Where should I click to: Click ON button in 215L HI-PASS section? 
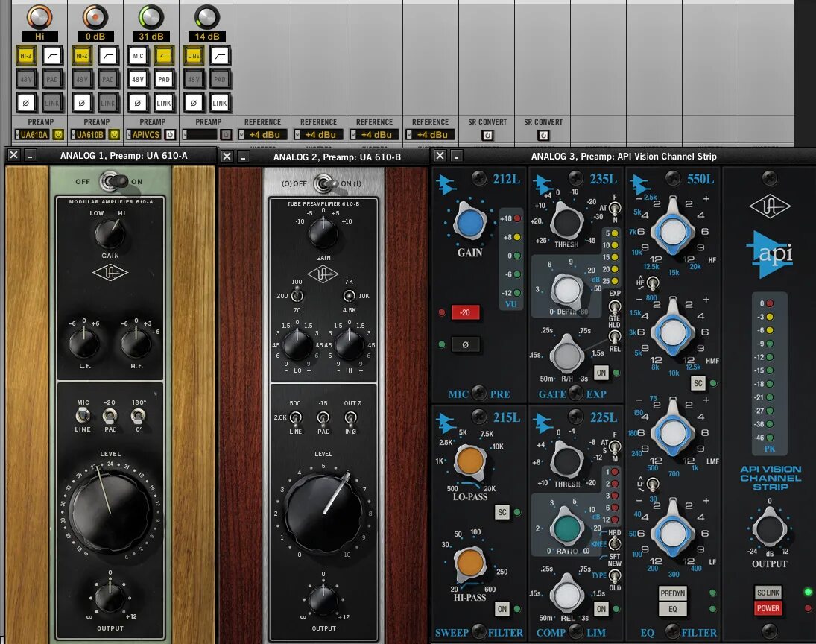[502, 609]
